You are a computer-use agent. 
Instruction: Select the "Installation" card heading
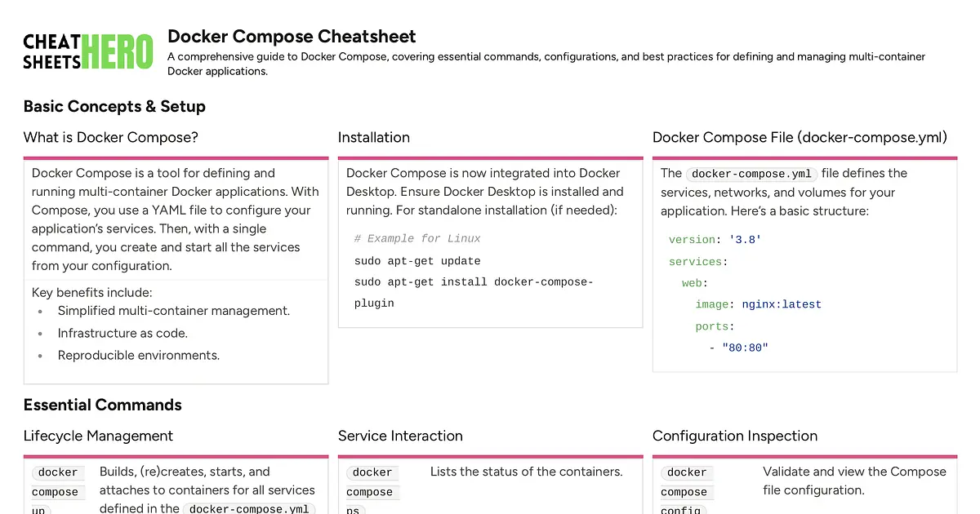(373, 137)
